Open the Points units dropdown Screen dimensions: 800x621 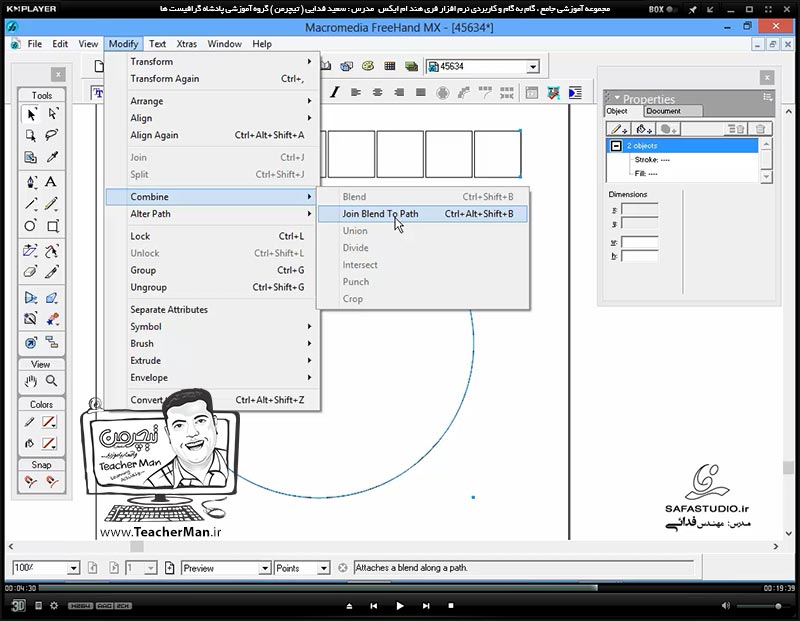click(x=323, y=568)
